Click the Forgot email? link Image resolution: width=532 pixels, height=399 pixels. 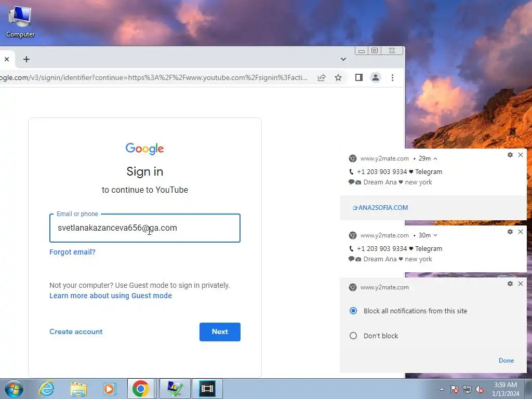pos(73,252)
